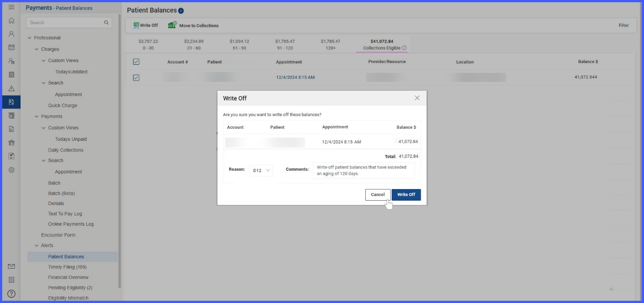Image resolution: width=644 pixels, height=303 pixels.
Task: Uncheck the 12/4/2024 appointment row checkbox
Action: click(136, 78)
